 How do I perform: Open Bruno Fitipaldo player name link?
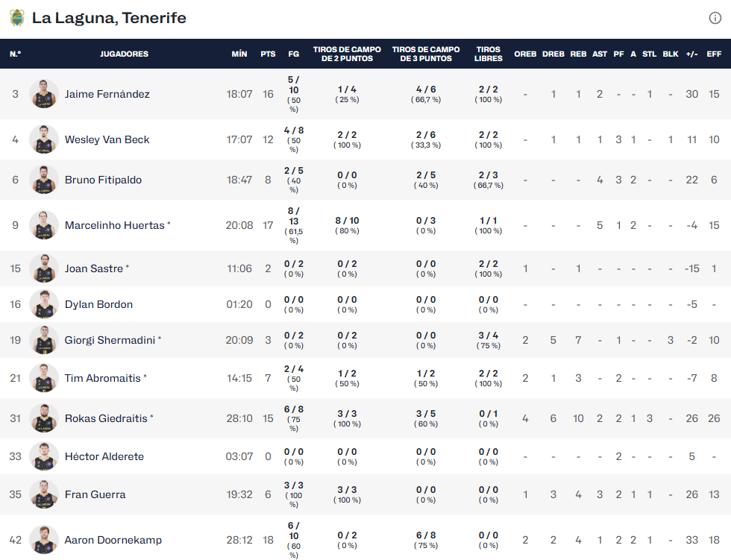click(103, 180)
